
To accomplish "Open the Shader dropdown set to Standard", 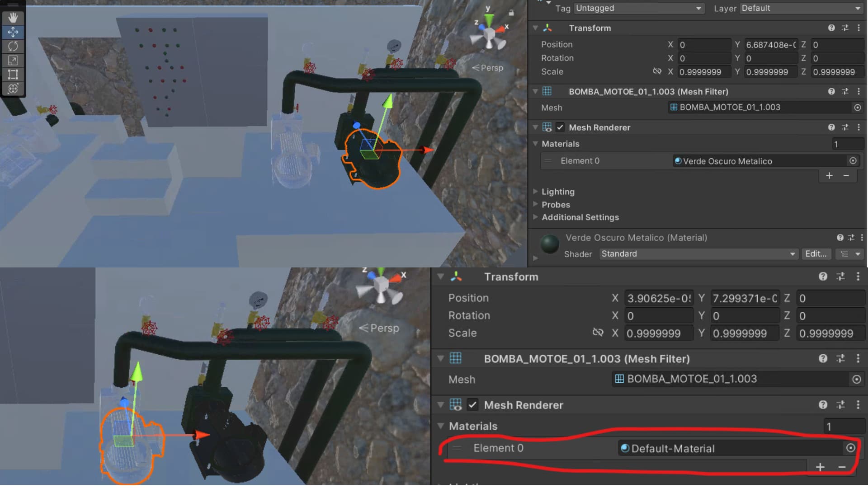I will click(698, 253).
